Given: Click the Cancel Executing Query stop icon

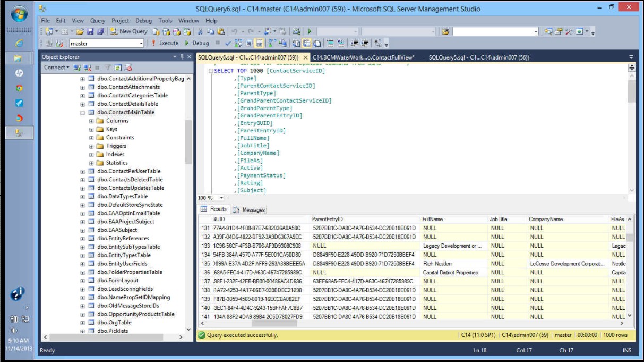Looking at the screenshot, I should [217, 43].
